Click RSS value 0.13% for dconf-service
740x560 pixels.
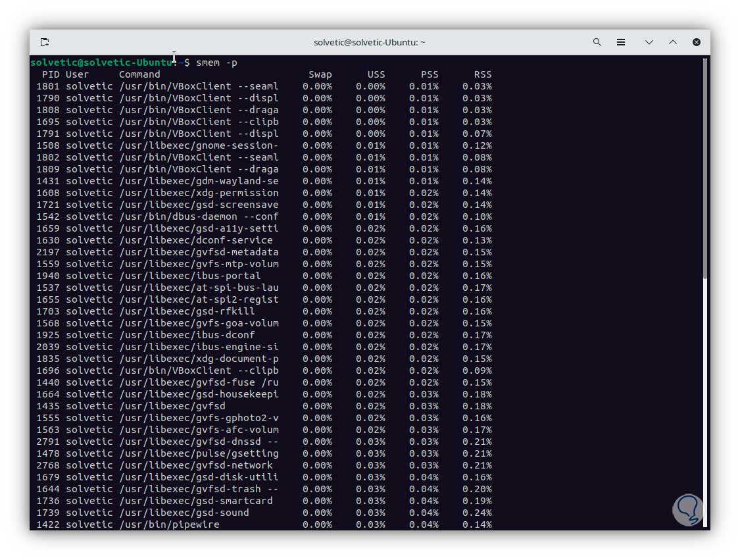pyautogui.click(x=477, y=240)
